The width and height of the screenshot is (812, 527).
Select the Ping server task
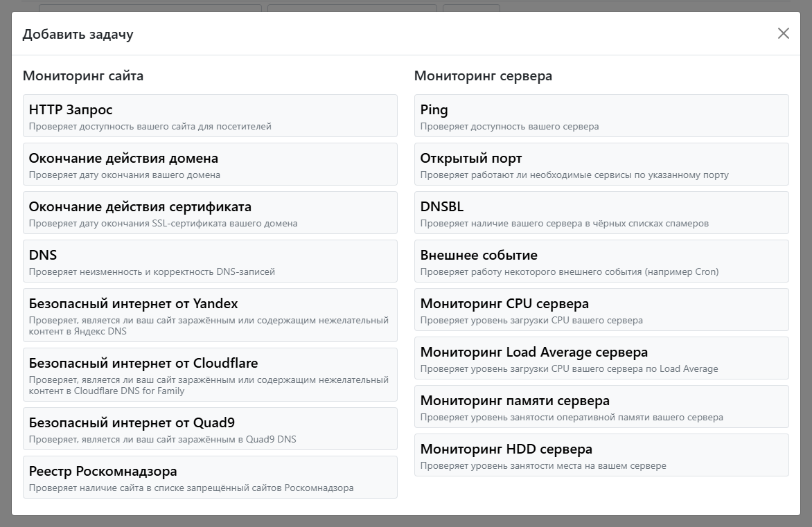(601, 116)
